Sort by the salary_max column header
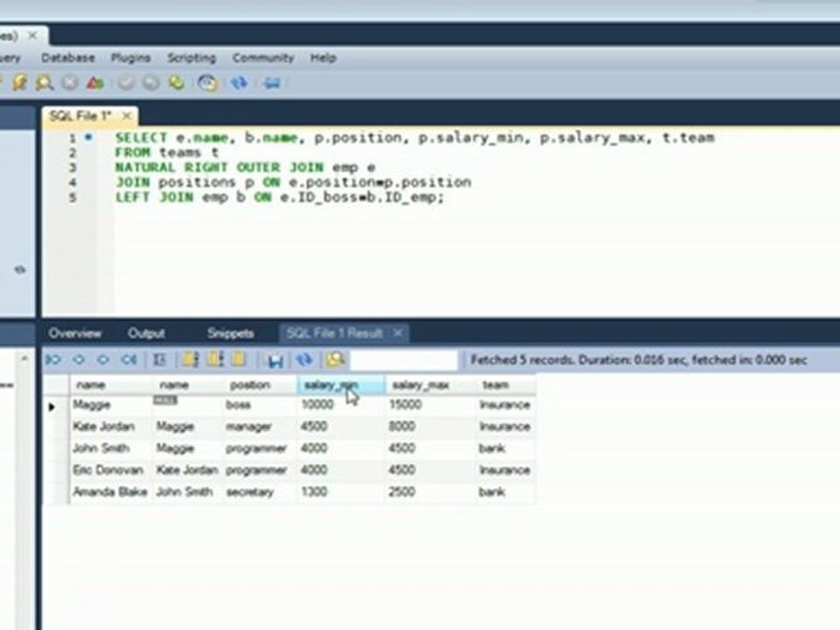The height and width of the screenshot is (630, 840). pos(430,385)
